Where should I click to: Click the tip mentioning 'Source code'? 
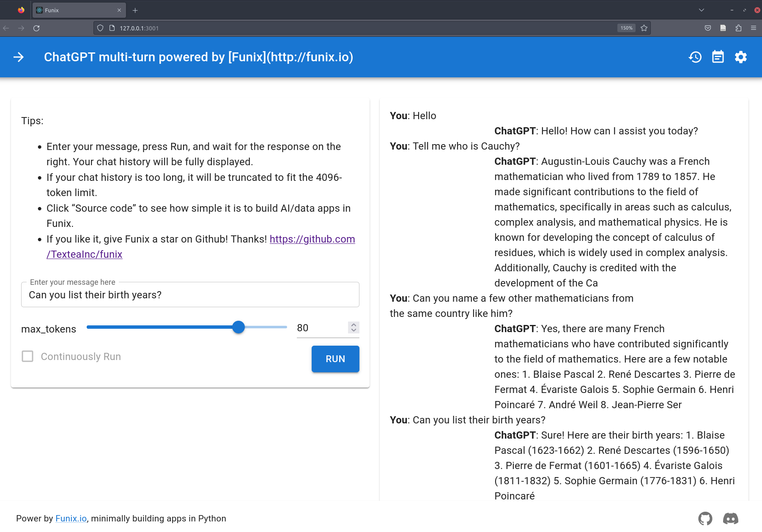click(198, 216)
